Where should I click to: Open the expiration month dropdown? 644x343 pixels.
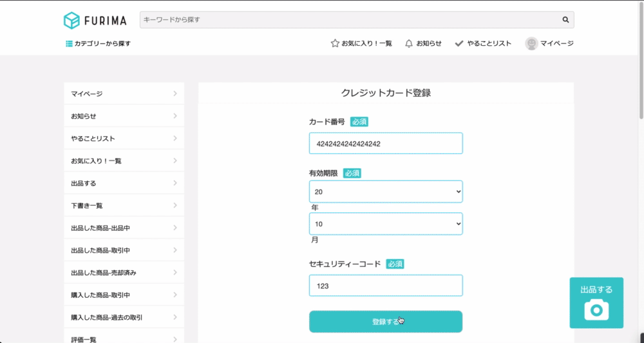[x=386, y=224]
